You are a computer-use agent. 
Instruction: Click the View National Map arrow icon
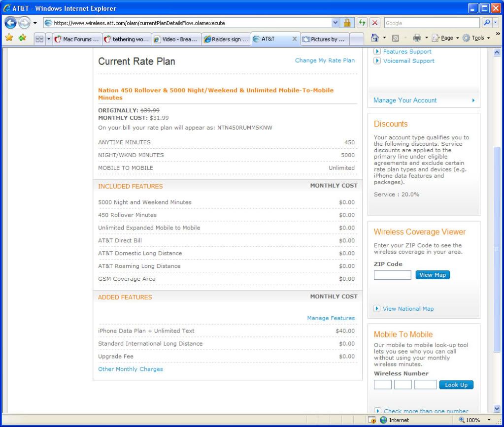377,309
